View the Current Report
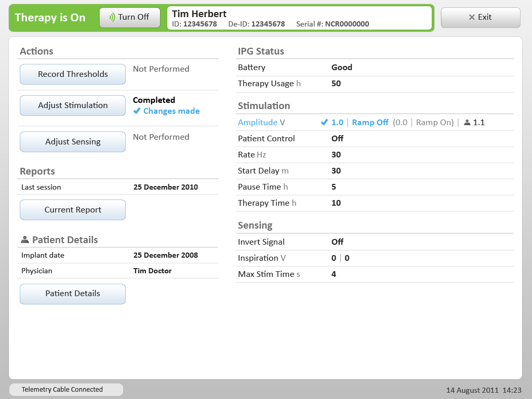The image size is (532, 399). pyautogui.click(x=73, y=210)
